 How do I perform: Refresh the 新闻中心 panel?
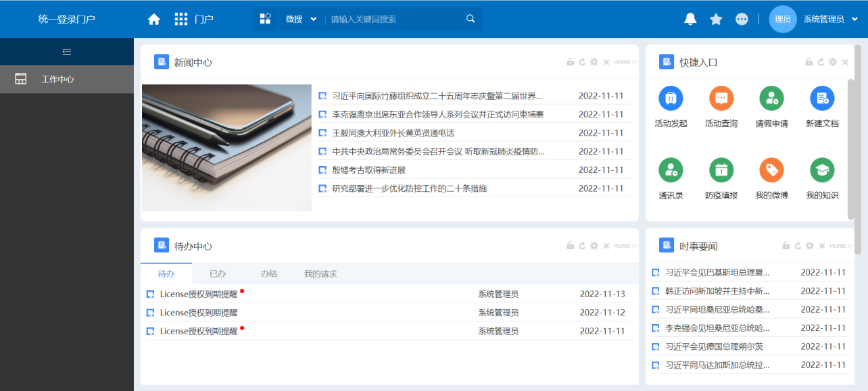582,61
